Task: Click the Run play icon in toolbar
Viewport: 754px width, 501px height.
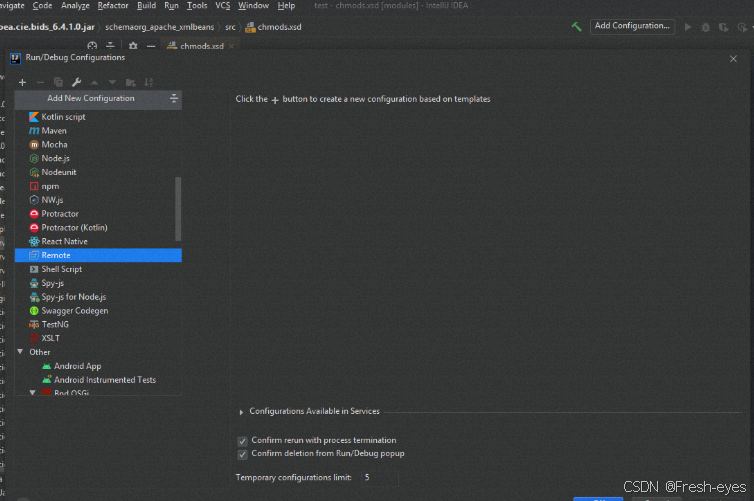Action: click(x=688, y=27)
